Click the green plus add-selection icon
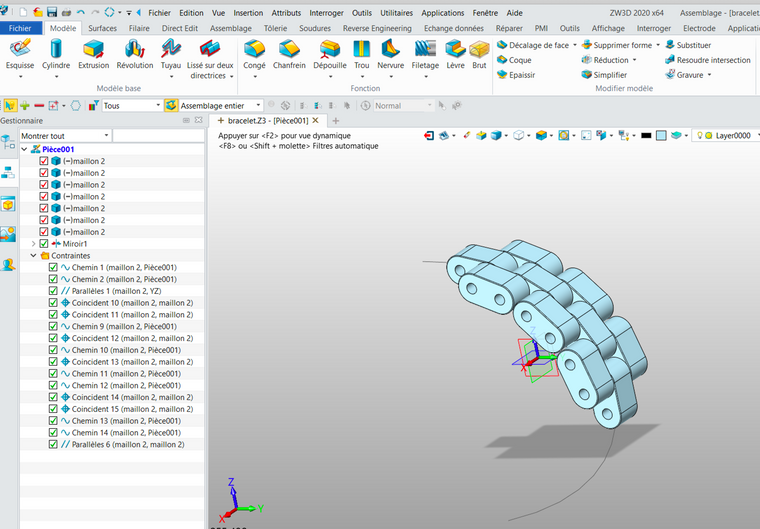The width and height of the screenshot is (760, 529). (x=25, y=105)
